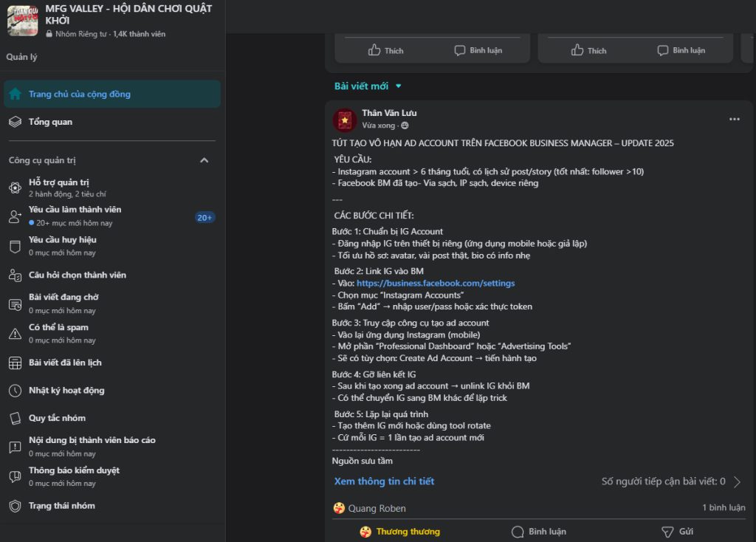Click the Trạng thái nhóm shield icon
This screenshot has height=542, width=756.
pyautogui.click(x=15, y=506)
